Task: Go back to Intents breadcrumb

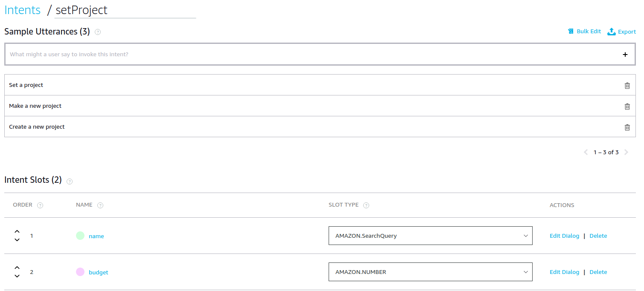Action: (x=22, y=10)
